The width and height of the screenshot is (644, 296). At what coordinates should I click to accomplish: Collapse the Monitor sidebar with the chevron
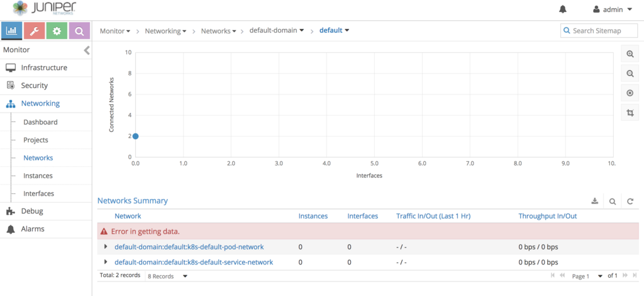click(87, 50)
